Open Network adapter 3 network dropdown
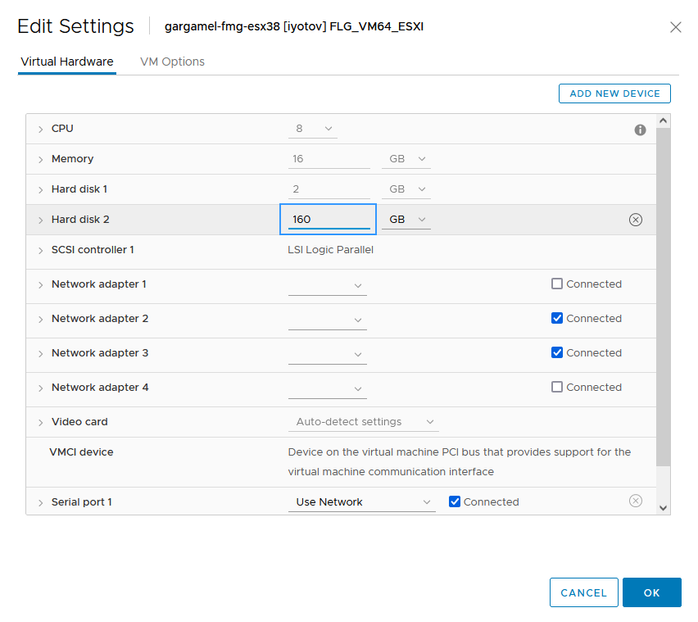The height and width of the screenshot is (622, 698). pos(327,353)
